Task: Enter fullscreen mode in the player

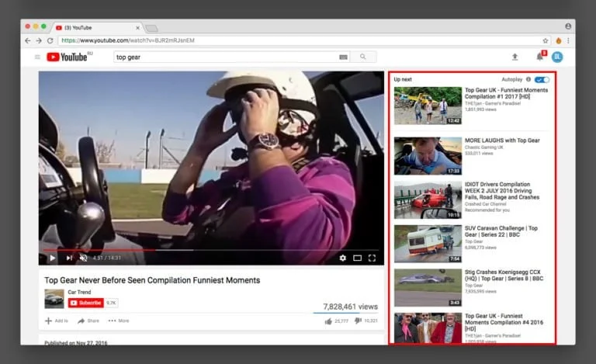Action: 372,258
